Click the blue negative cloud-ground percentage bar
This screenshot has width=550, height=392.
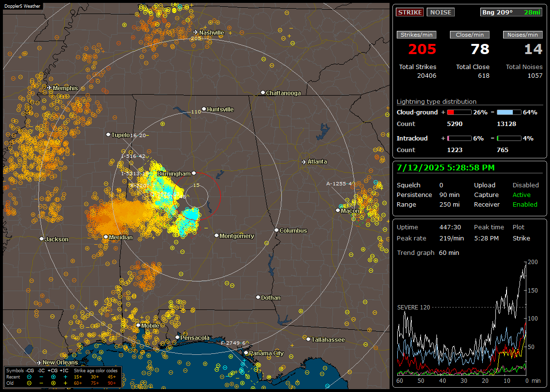tap(509, 112)
